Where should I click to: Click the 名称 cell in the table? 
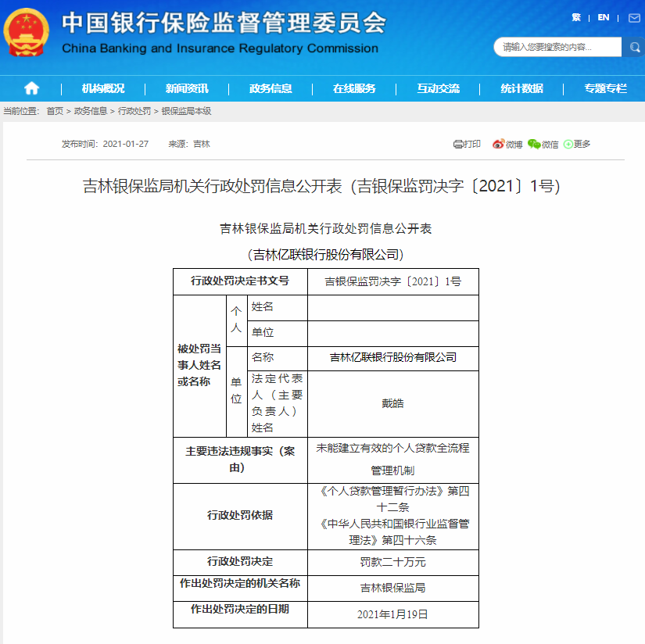point(278,358)
